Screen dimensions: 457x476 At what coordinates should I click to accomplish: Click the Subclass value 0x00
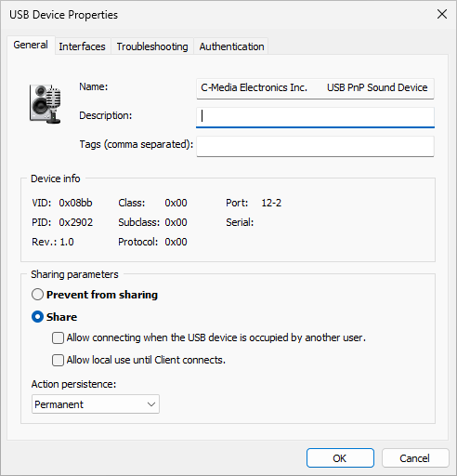pos(176,222)
